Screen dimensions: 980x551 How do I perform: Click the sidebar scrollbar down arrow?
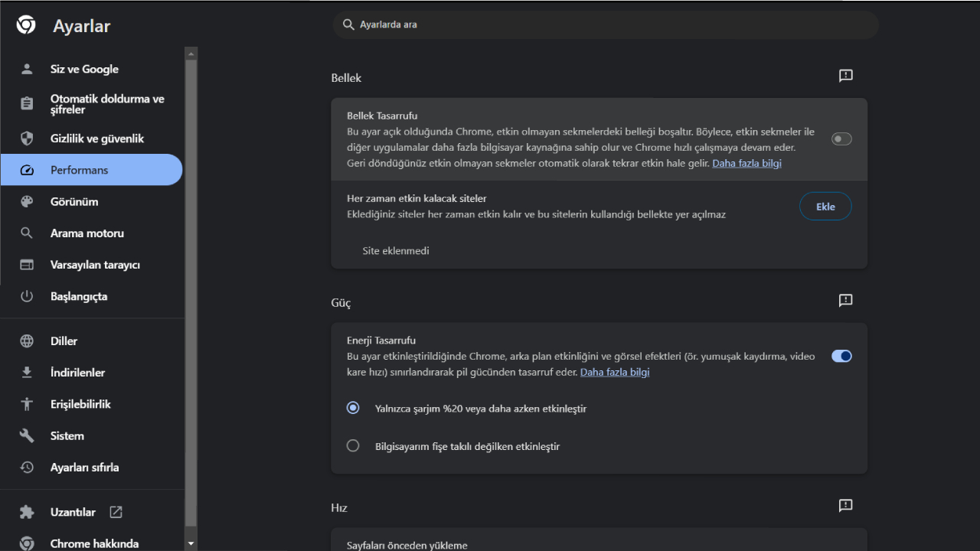[191, 544]
